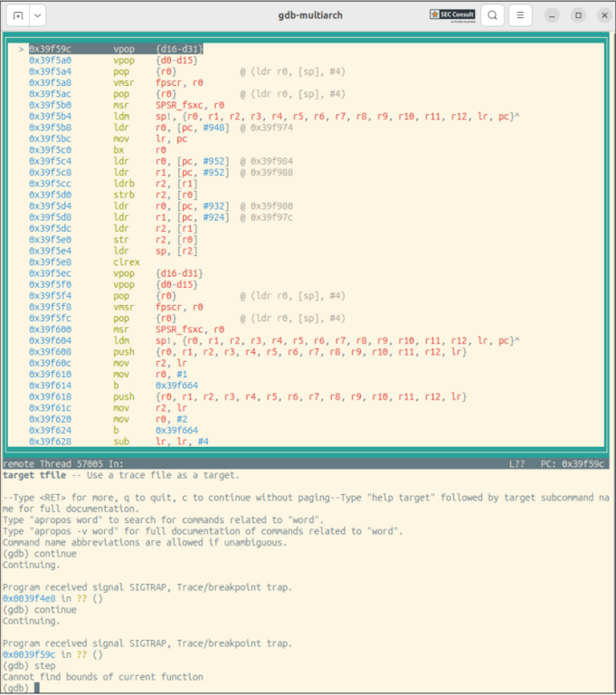Click the current-line marker arrow at 0x39f59c

pyautogui.click(x=20, y=49)
